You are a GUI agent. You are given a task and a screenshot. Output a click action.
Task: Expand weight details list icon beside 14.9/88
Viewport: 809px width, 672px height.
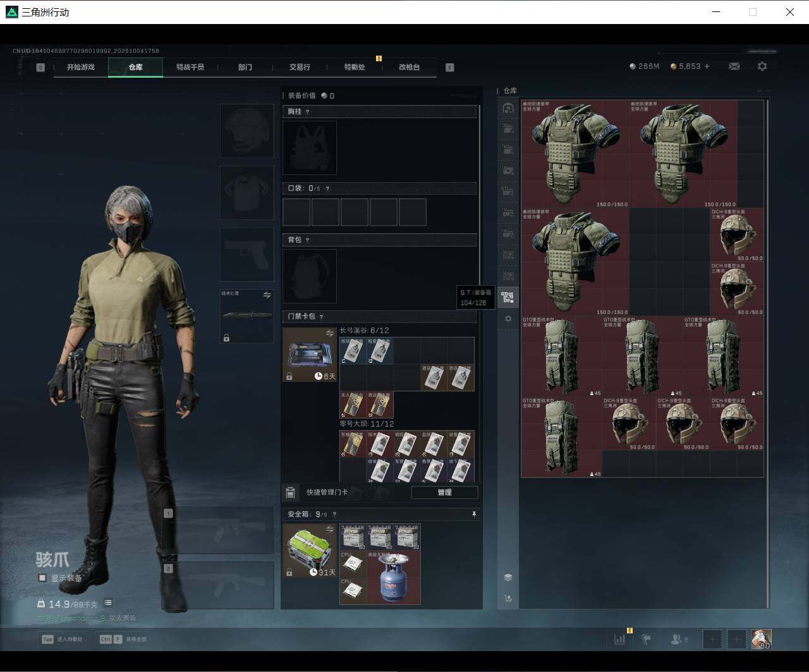point(108,603)
